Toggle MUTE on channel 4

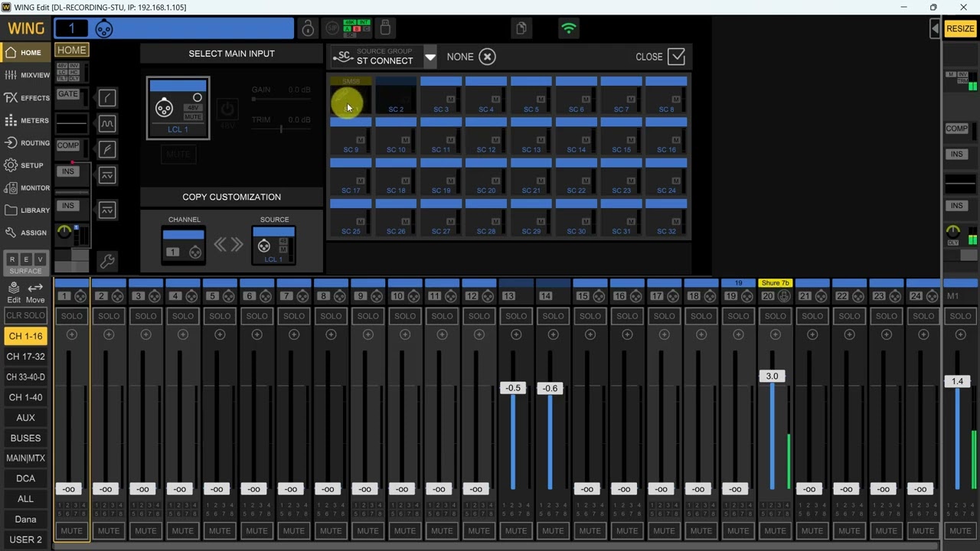point(182,530)
